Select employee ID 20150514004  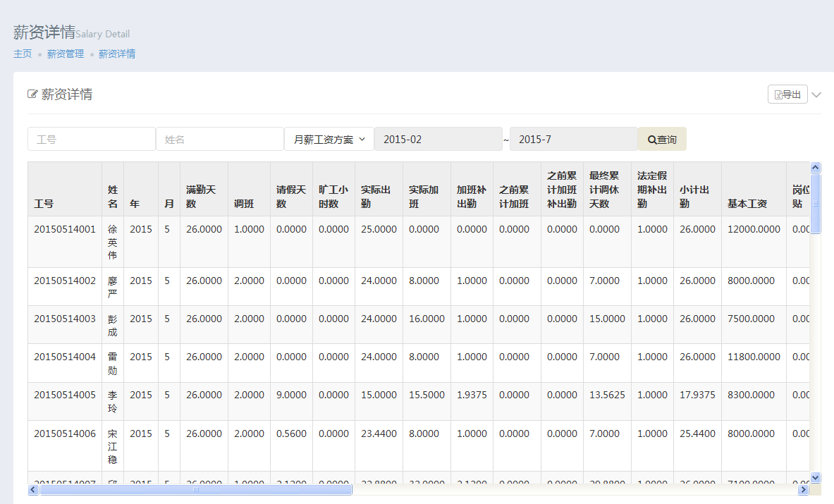pos(65,357)
